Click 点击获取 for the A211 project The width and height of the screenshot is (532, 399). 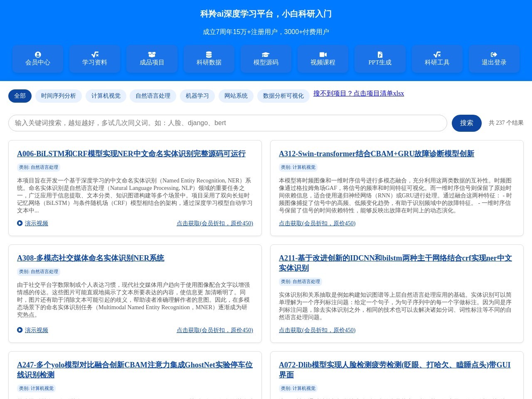pos(317,330)
